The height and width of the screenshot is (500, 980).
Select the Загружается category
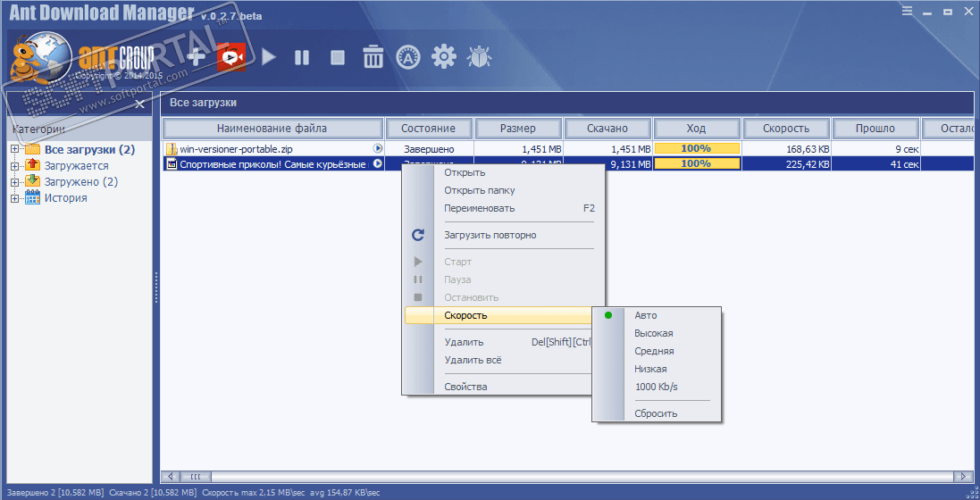(x=76, y=166)
